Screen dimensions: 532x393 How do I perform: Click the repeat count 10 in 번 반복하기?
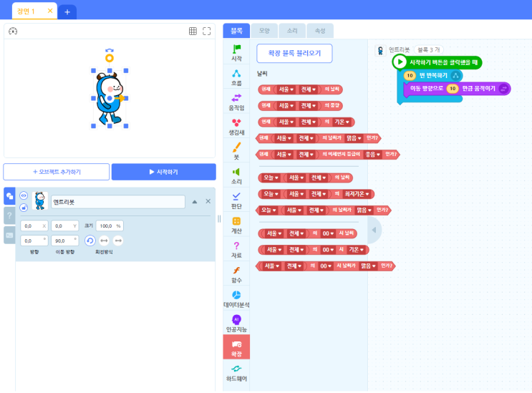click(410, 76)
